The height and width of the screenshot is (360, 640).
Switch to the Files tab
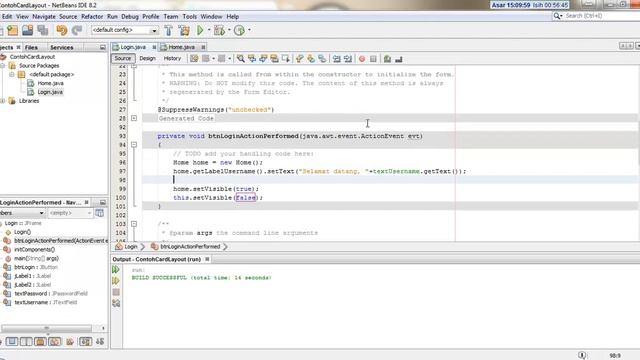[x=31, y=47]
